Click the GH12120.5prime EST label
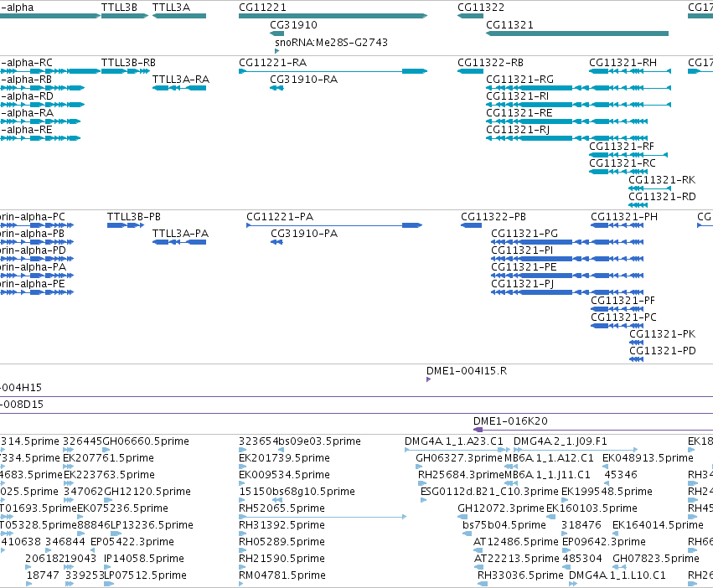This screenshot has height=588, width=713. 147,492
